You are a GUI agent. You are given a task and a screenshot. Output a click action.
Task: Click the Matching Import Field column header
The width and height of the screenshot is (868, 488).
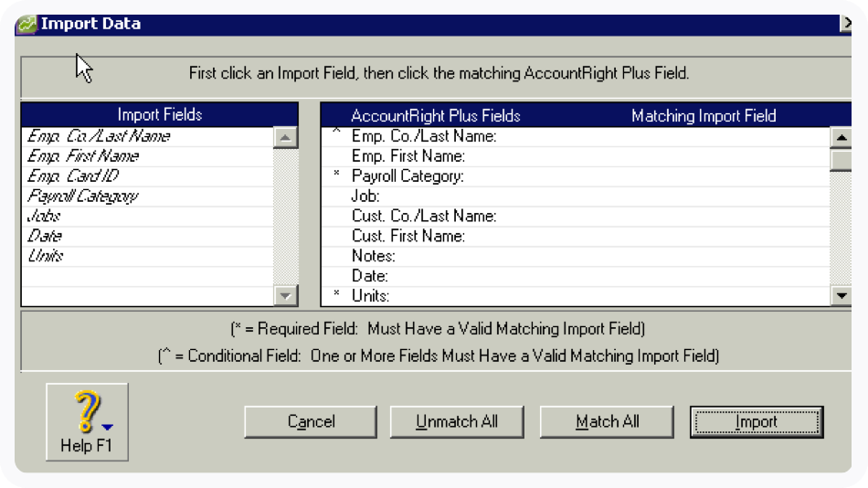click(x=704, y=116)
